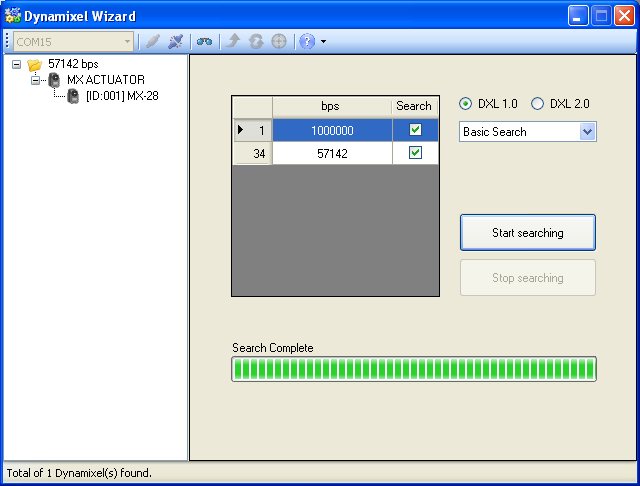This screenshot has height=486, width=640.
Task: Click the circular refresh arrows toolbar icon
Action: (256, 41)
